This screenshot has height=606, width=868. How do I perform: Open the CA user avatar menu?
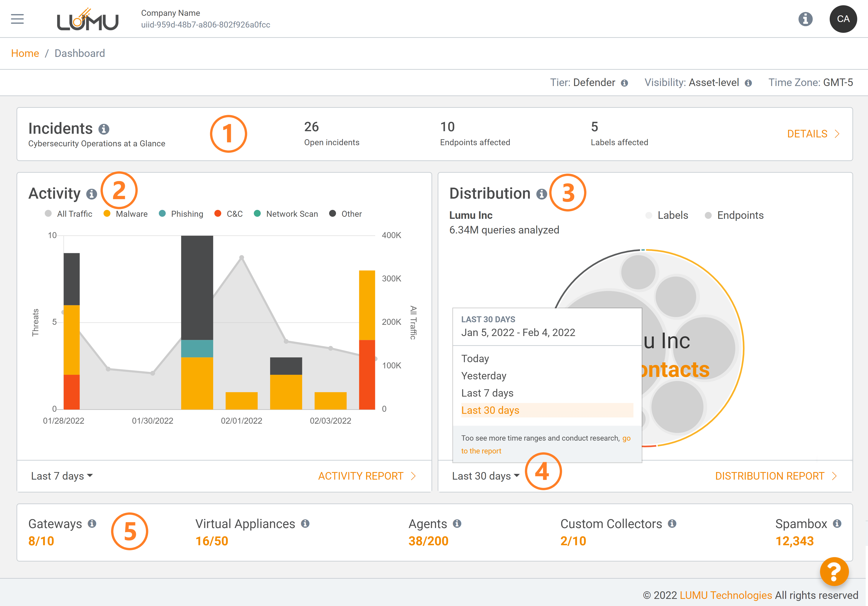tap(843, 19)
